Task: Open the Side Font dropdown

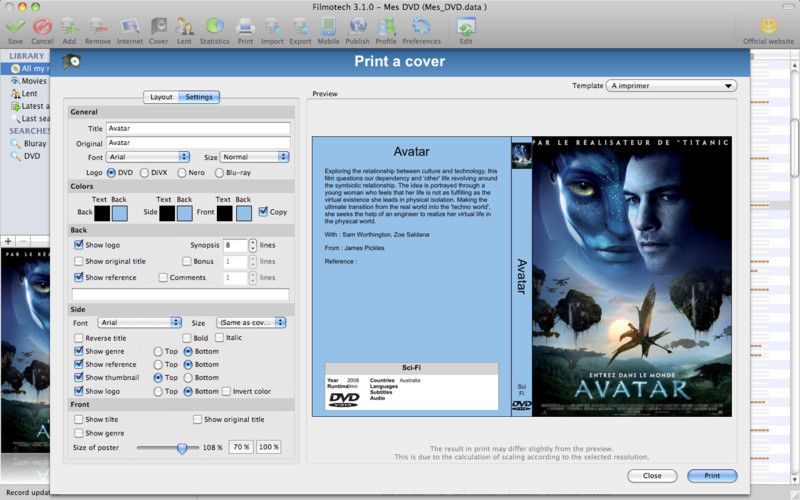Action: [140, 322]
